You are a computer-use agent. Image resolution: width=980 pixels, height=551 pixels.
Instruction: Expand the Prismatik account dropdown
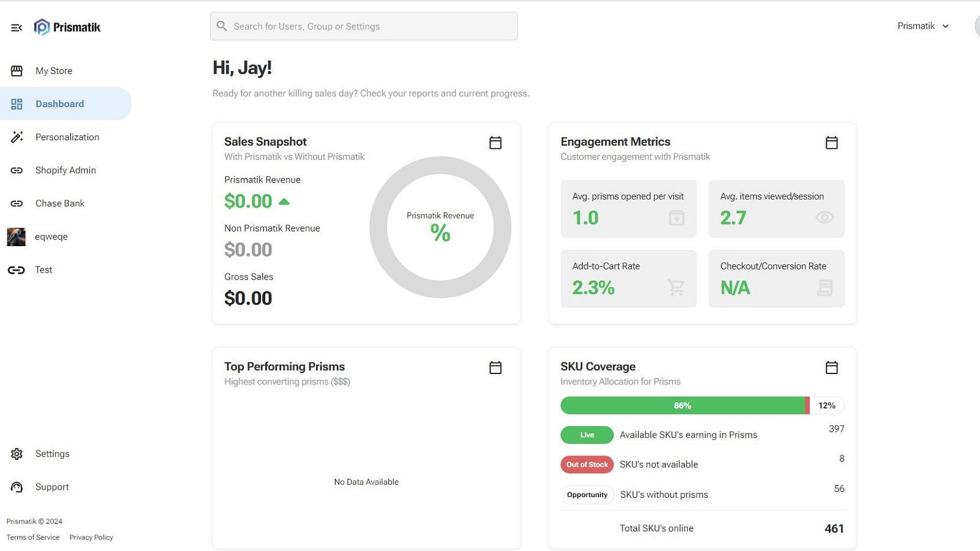[x=923, y=26]
